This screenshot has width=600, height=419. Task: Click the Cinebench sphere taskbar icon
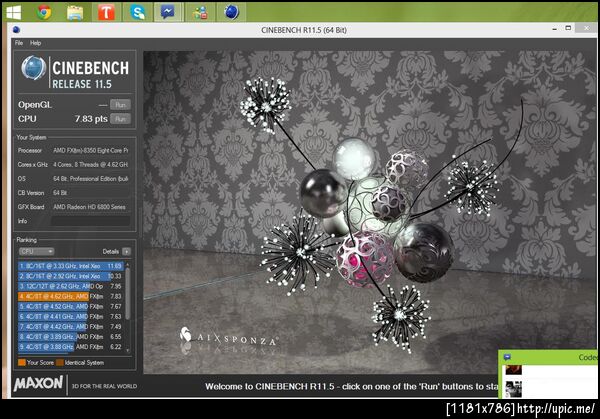point(232,12)
